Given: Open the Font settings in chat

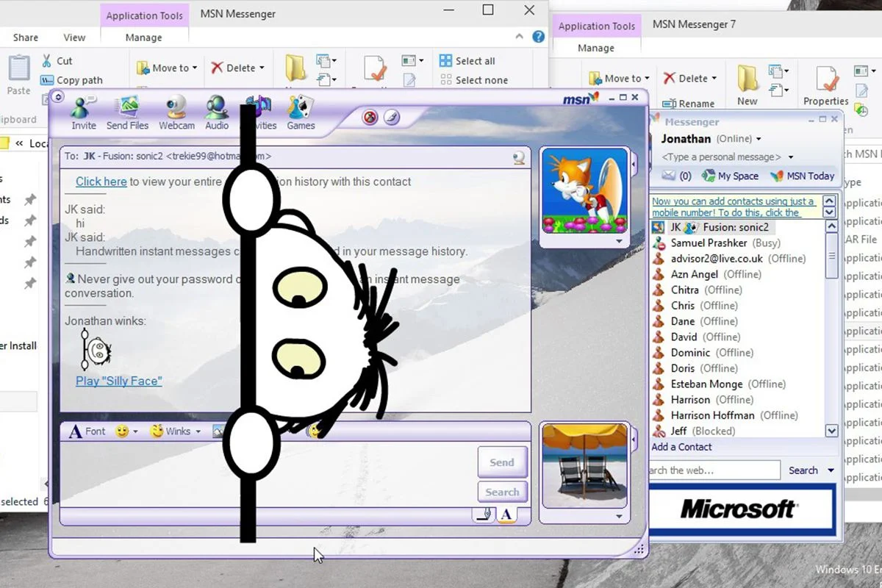Looking at the screenshot, I should click(x=87, y=431).
